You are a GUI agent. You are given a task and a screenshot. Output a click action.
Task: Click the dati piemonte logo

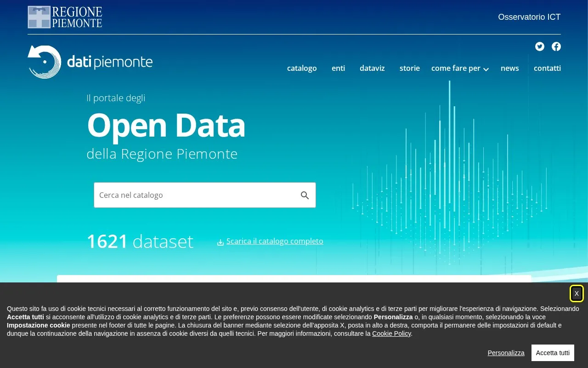(x=90, y=62)
